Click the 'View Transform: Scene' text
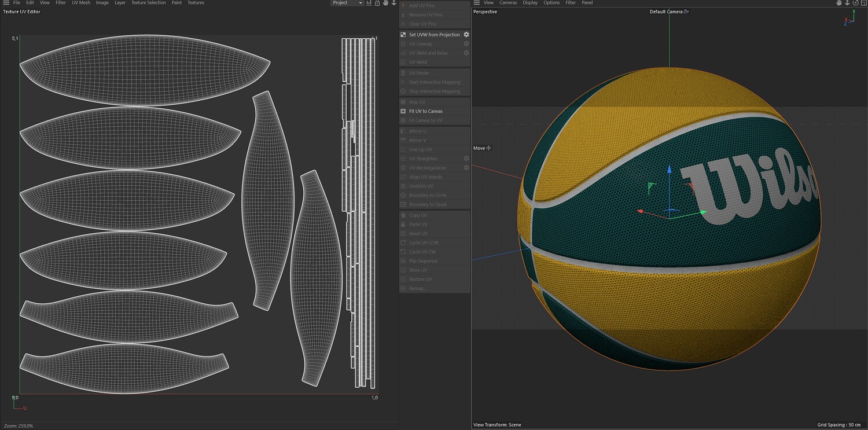 coord(497,425)
